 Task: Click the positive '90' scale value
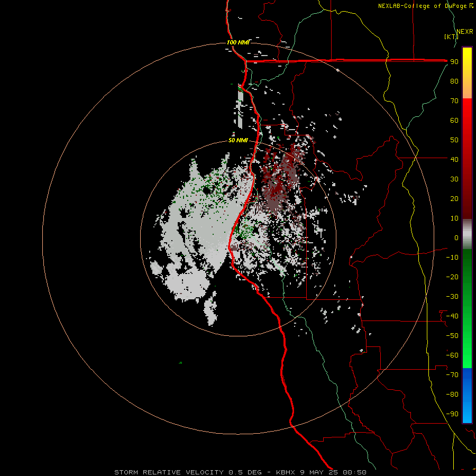click(x=454, y=62)
